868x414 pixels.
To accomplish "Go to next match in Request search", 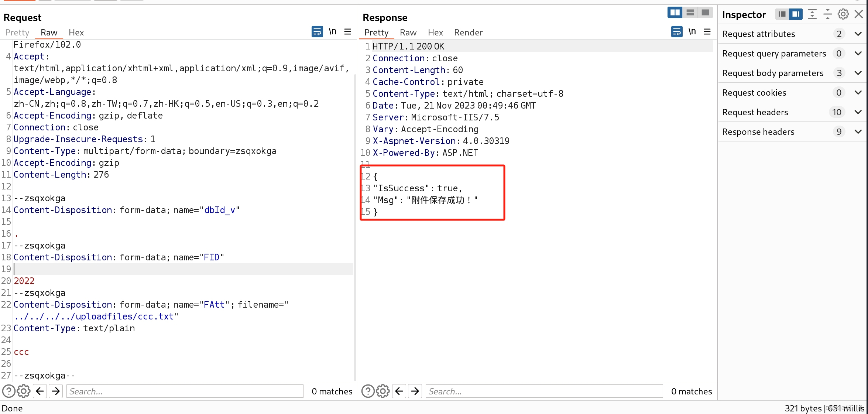I will (x=56, y=391).
